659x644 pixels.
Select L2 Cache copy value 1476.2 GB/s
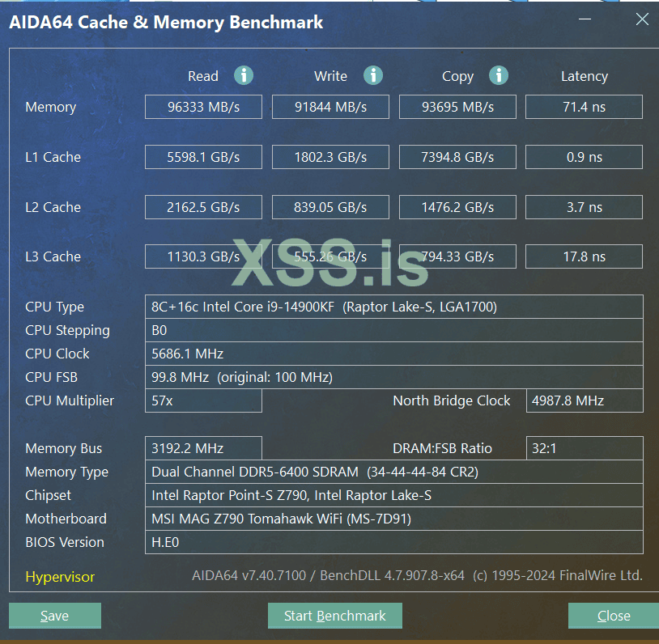(457, 207)
